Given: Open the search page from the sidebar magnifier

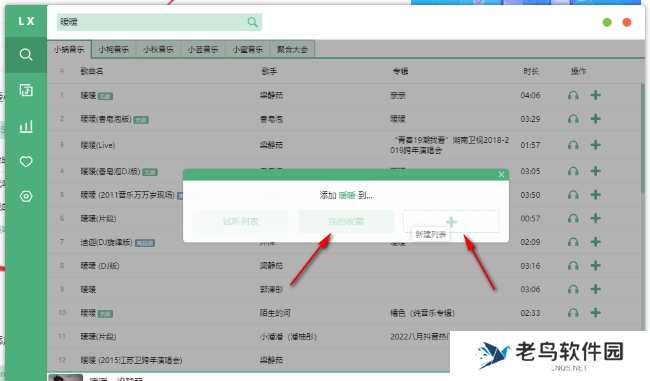Looking at the screenshot, I should pos(26,55).
